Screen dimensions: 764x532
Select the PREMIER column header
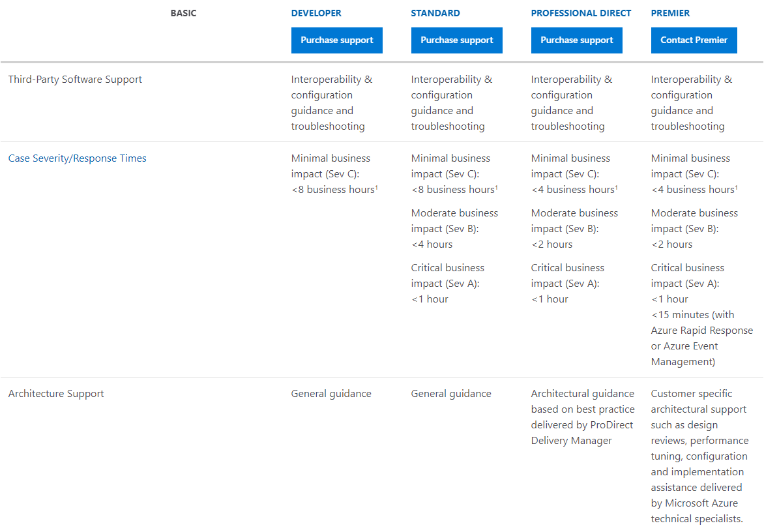[x=669, y=12]
